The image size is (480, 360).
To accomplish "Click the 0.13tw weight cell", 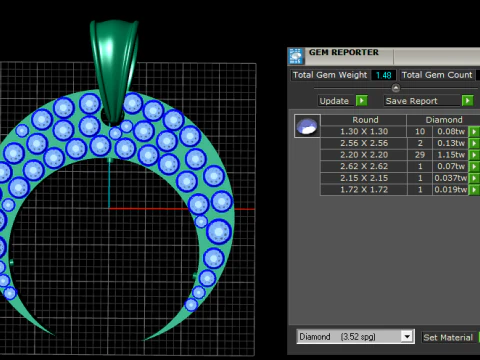I will tap(451, 143).
